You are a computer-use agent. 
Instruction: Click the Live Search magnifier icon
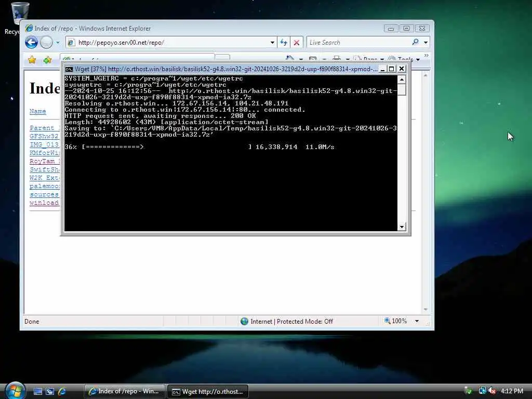(x=415, y=42)
